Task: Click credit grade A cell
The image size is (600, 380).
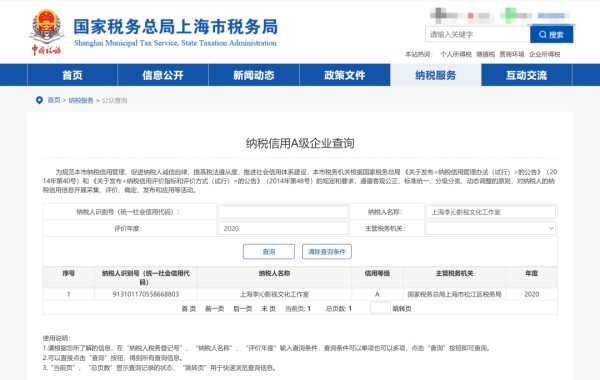Action: (377, 294)
